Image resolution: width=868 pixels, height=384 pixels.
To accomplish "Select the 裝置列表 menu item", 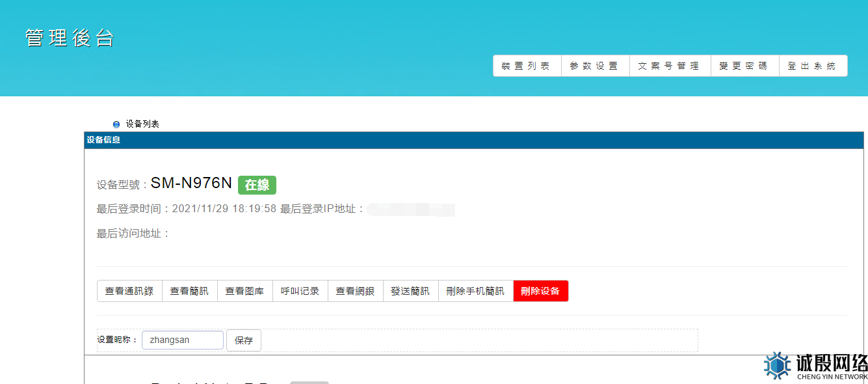I will coord(527,65).
